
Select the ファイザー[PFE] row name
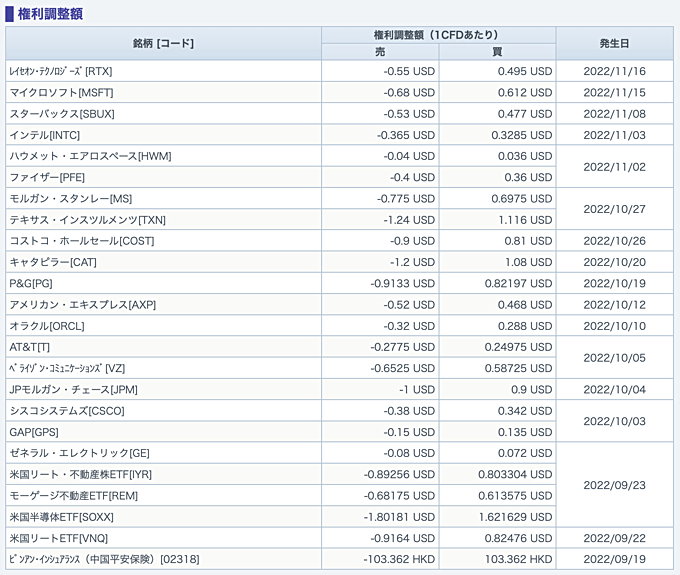pos(47,177)
